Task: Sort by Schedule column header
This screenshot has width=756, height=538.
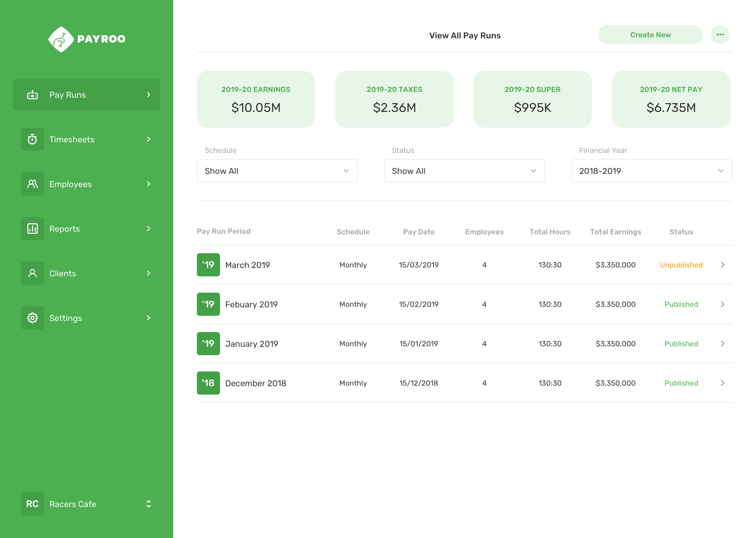Action: point(353,232)
